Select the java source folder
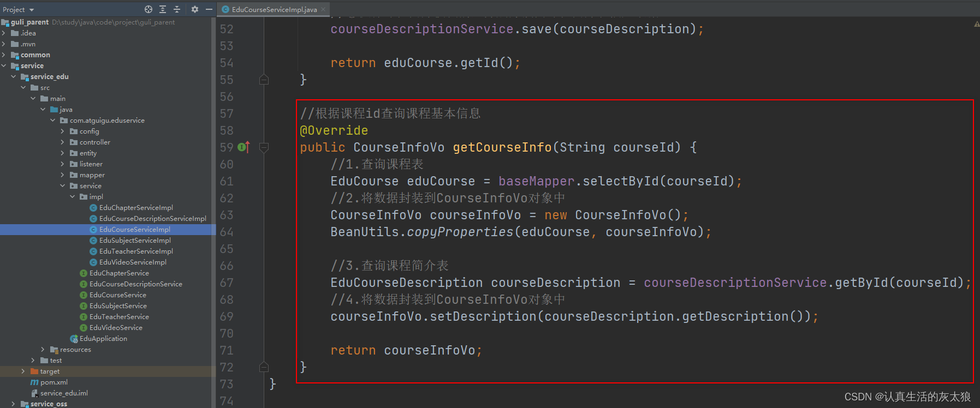 coord(66,110)
